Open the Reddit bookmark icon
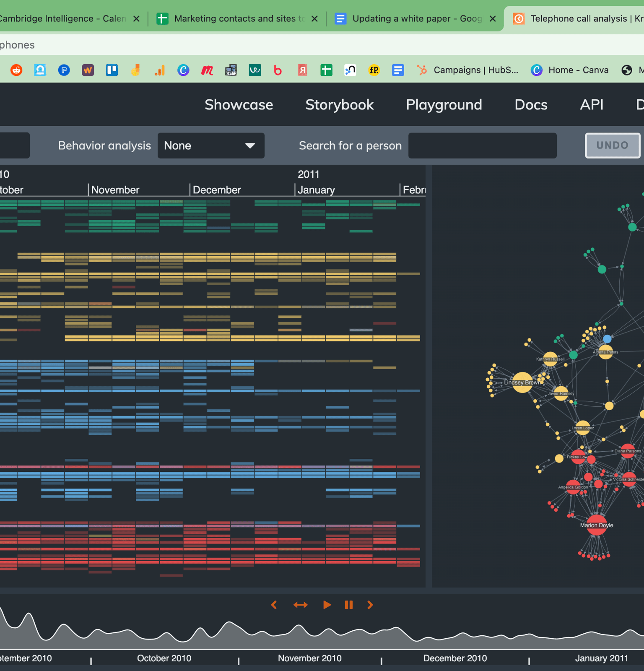The height and width of the screenshot is (671, 644). click(16, 70)
